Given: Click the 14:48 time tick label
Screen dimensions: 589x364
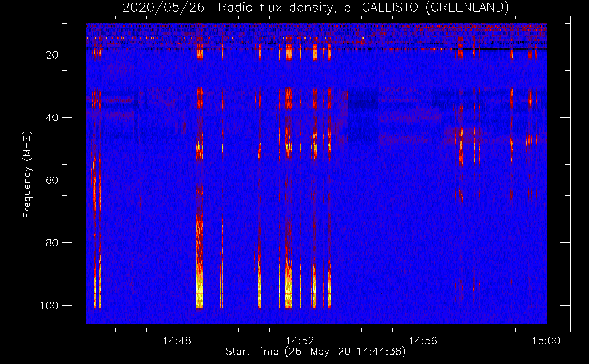Looking at the screenshot, I should click(177, 341).
